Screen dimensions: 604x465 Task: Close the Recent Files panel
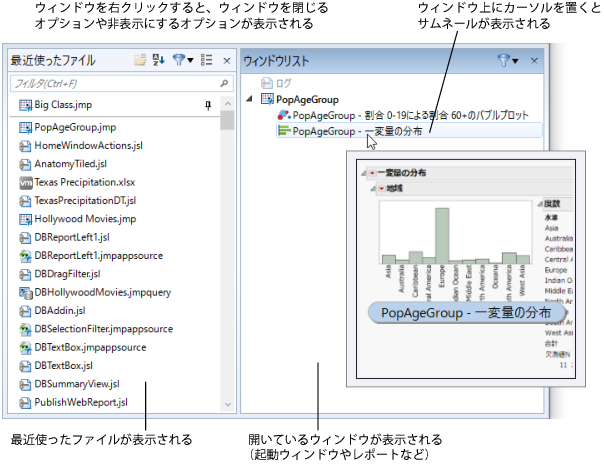coord(227,61)
